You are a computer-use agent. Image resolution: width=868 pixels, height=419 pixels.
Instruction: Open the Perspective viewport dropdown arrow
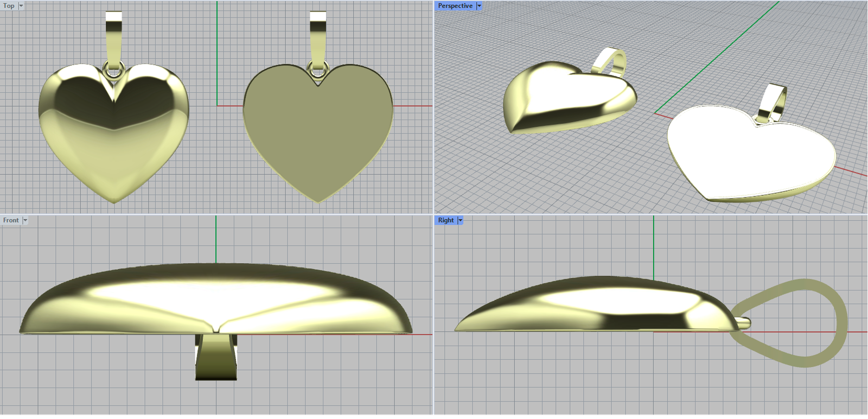click(479, 6)
